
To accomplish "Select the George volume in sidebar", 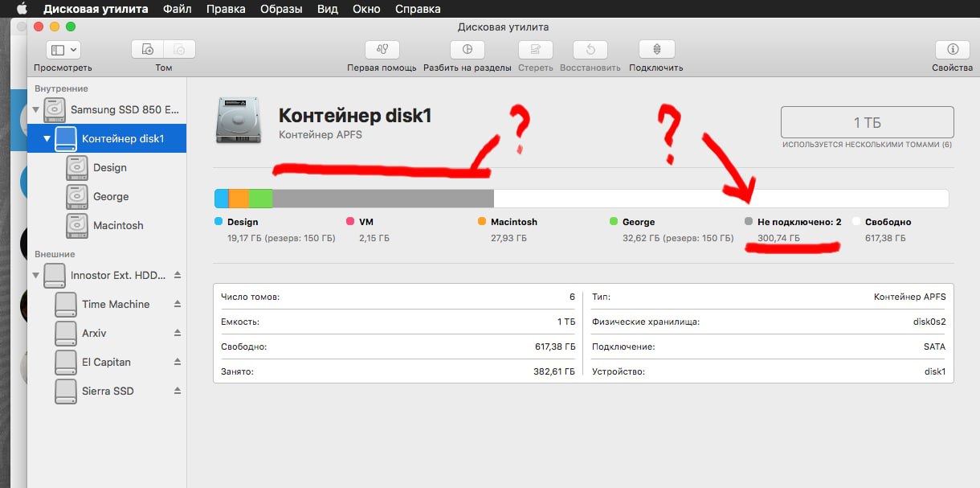I will 107,196.
